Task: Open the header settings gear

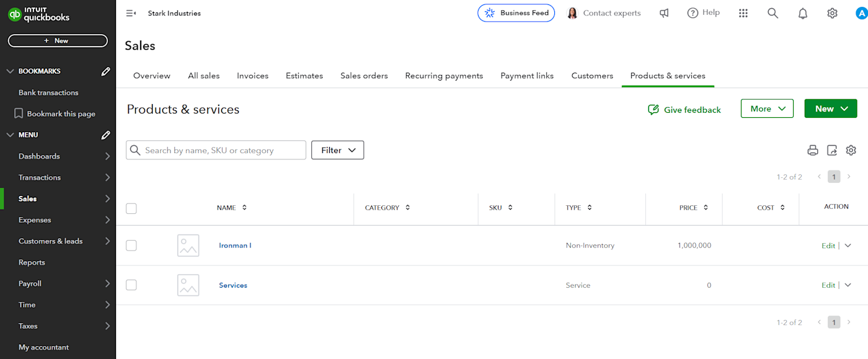Action: (833, 13)
